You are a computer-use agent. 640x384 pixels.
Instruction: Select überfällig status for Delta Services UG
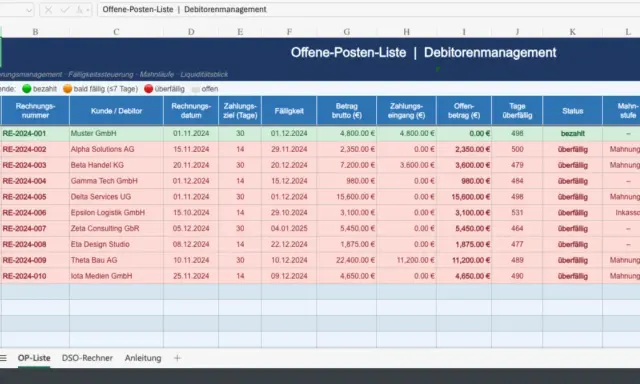click(573, 197)
